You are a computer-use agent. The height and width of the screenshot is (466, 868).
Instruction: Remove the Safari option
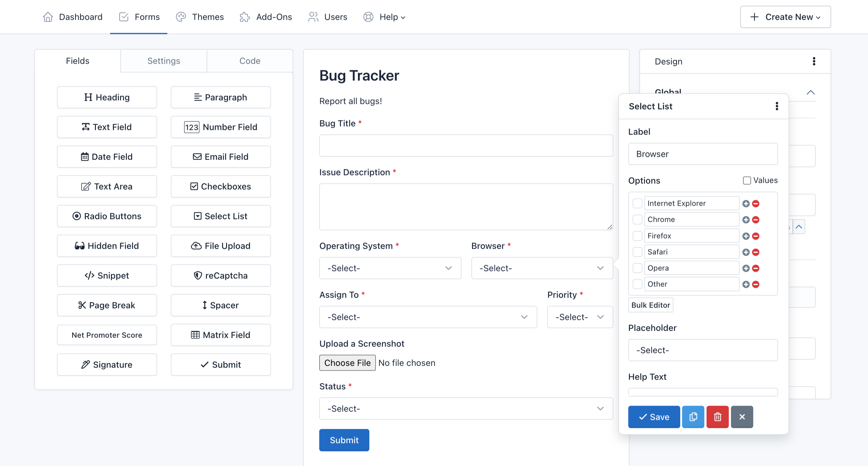(x=755, y=252)
